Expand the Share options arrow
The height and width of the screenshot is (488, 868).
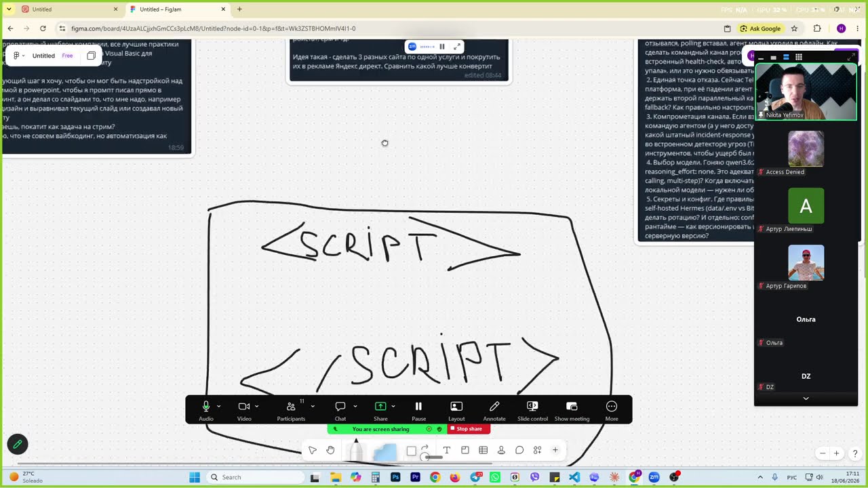(393, 407)
